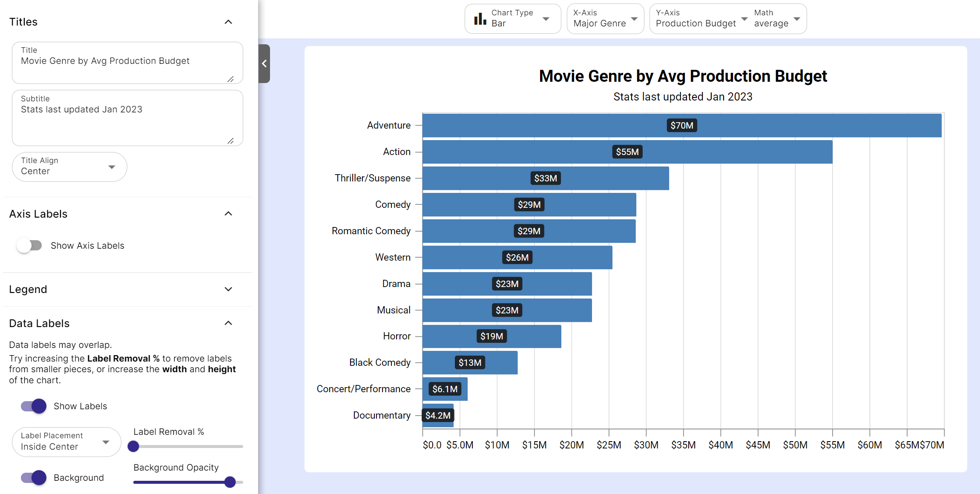This screenshot has height=494, width=980.
Task: Click the Titles section collapse chevron
Action: click(228, 21)
